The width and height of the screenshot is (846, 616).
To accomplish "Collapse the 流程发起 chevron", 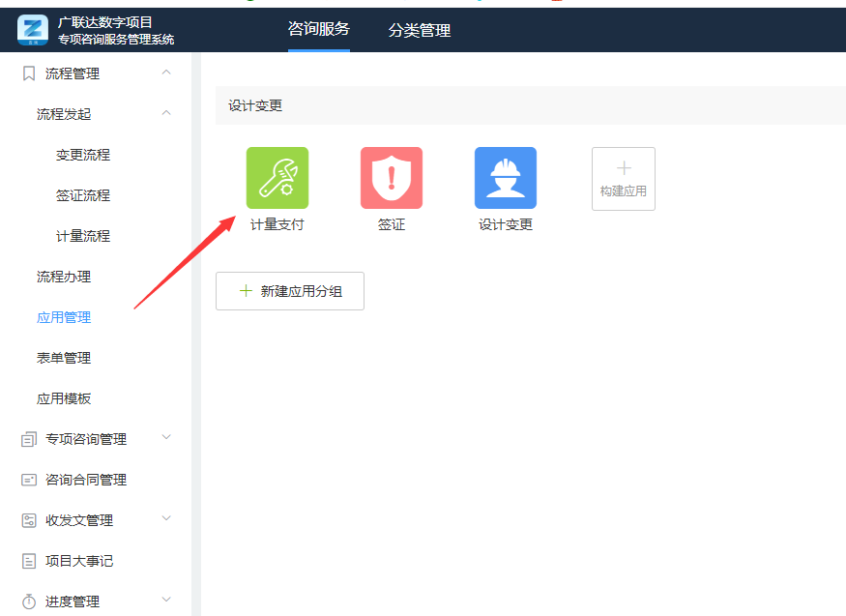I will 166,113.
